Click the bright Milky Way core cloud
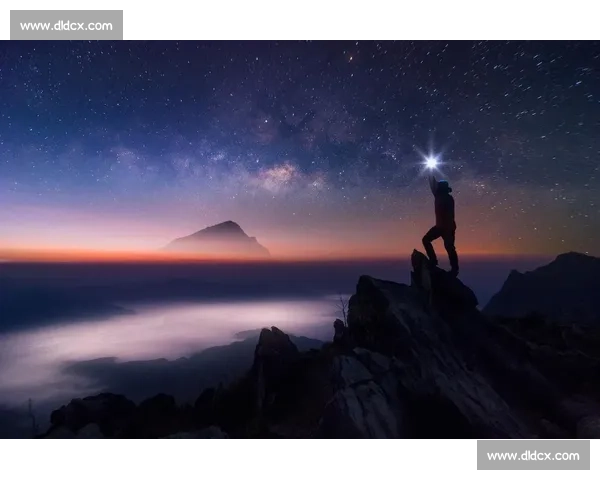The height and width of the screenshot is (480, 600). coord(277,176)
